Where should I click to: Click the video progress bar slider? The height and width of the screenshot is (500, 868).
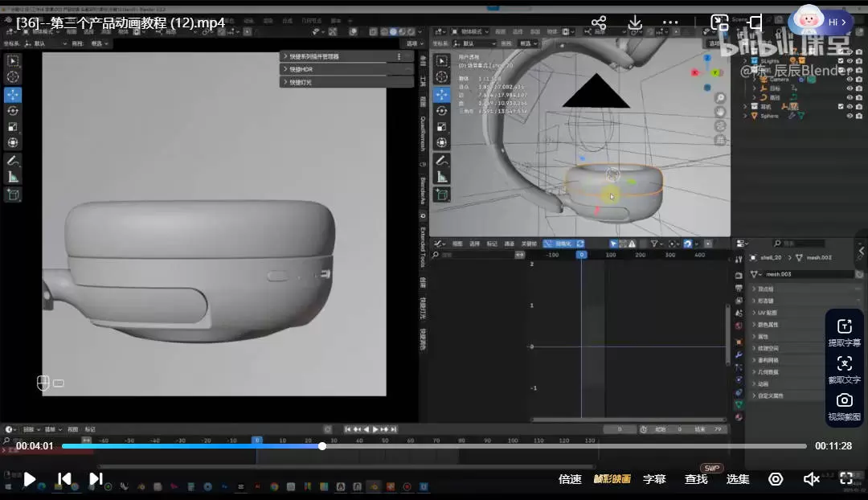[322, 445]
